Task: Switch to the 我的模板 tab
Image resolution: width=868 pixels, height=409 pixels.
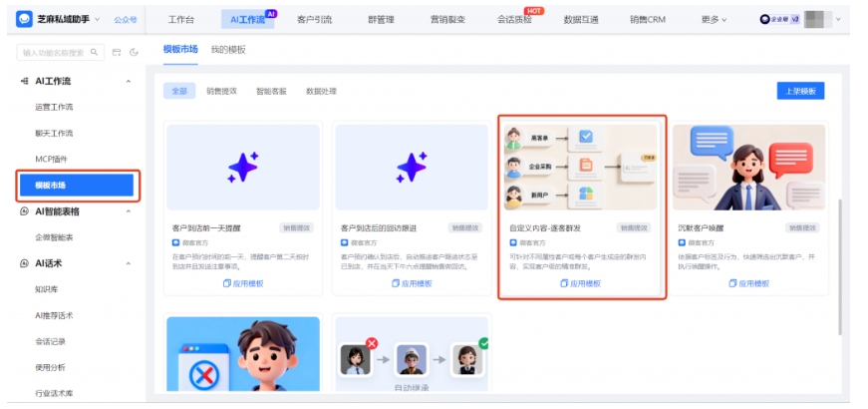Action: (228, 49)
